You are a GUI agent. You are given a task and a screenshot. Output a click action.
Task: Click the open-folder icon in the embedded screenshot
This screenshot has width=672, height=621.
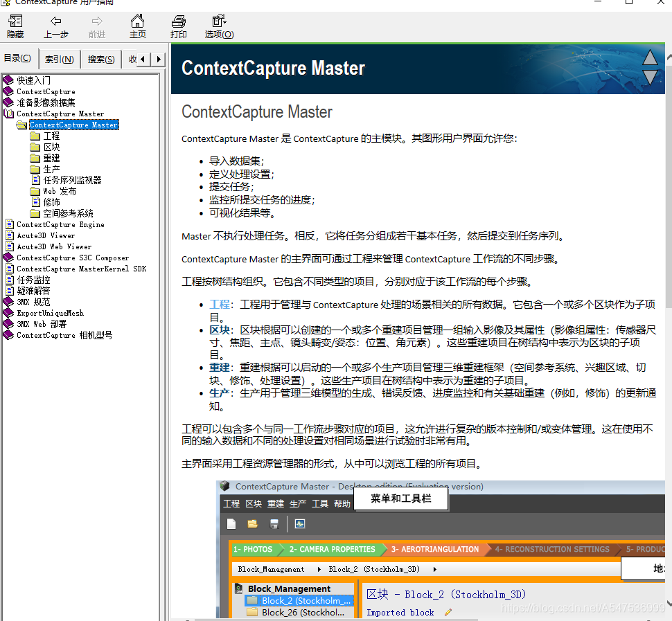point(252,524)
